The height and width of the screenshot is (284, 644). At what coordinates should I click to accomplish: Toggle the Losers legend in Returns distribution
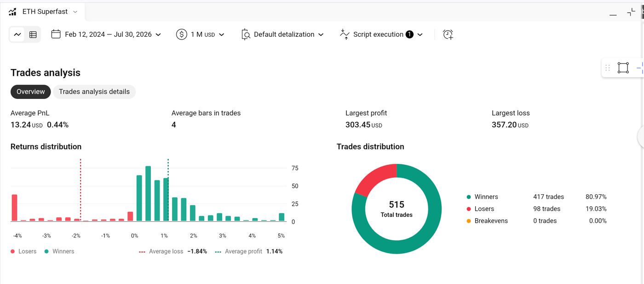coord(23,251)
